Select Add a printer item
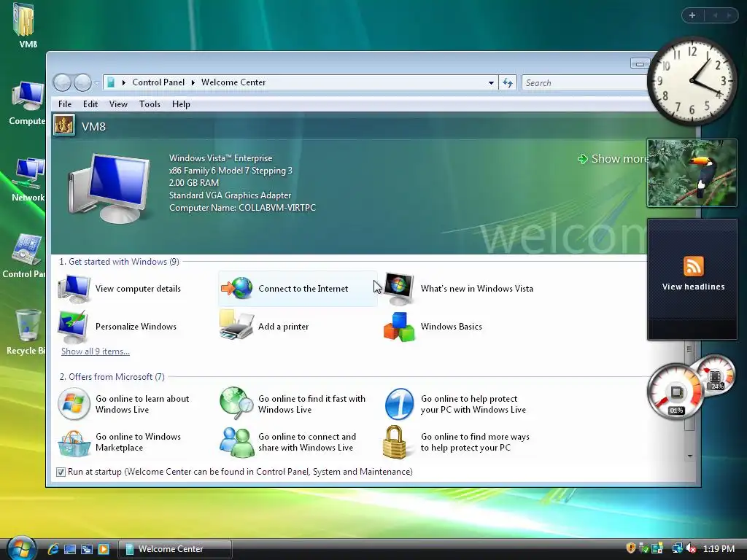 coord(264,327)
